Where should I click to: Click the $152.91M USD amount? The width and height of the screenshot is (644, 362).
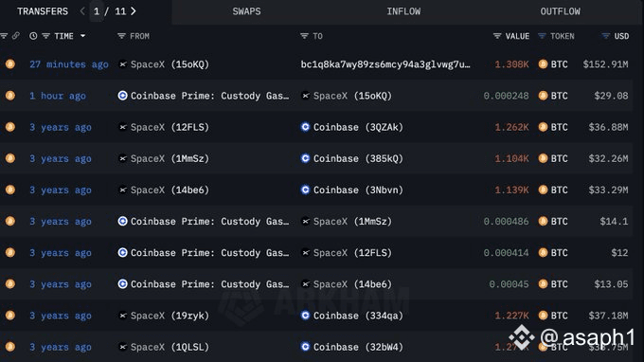[605, 64]
